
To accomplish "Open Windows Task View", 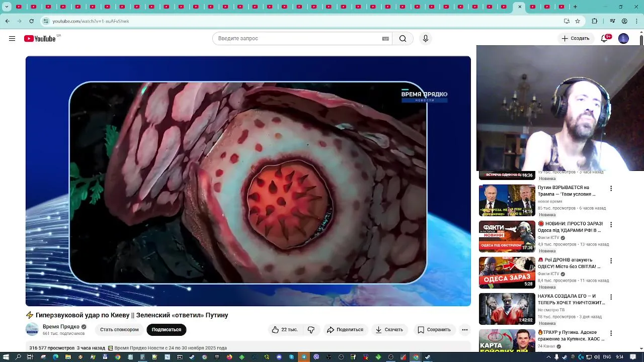I will [30, 357].
